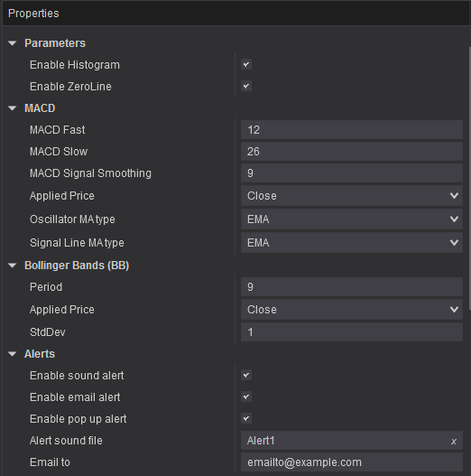
Task: Collapse the MACD section triangle
Action: (13, 108)
